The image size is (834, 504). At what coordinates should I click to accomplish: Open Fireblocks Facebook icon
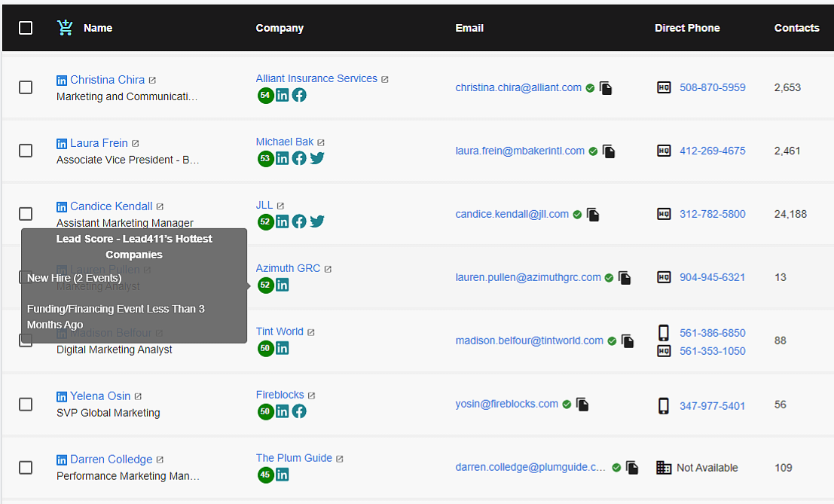pyautogui.click(x=299, y=411)
